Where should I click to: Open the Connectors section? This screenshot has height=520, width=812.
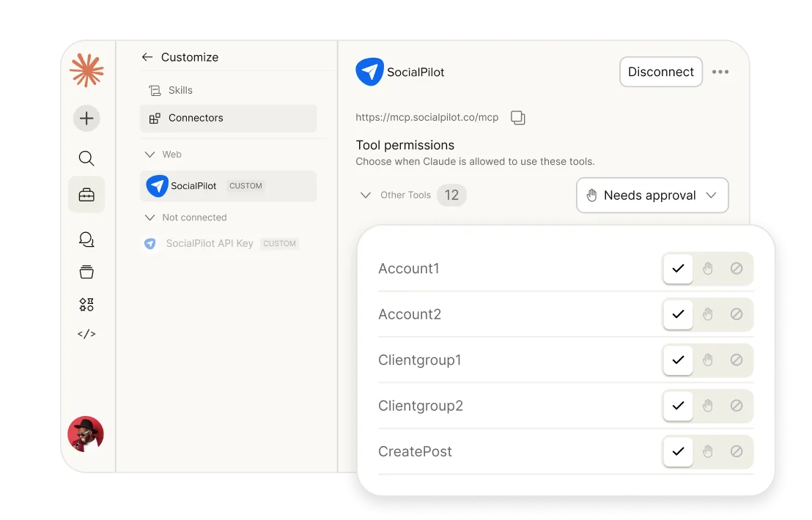tap(229, 118)
